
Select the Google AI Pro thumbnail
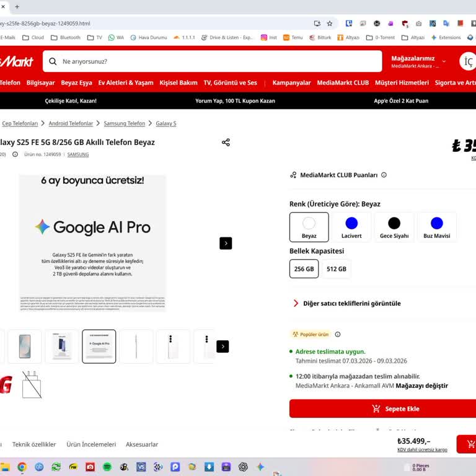pyautogui.click(x=99, y=346)
